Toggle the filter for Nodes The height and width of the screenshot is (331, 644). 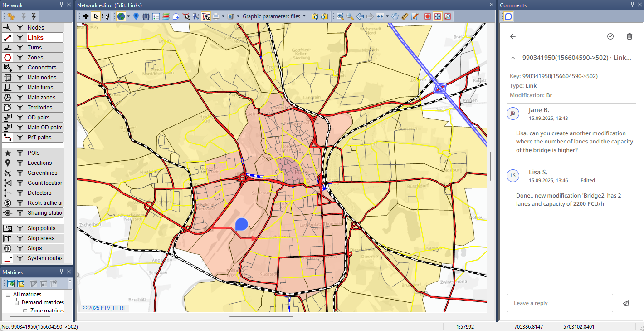point(20,28)
